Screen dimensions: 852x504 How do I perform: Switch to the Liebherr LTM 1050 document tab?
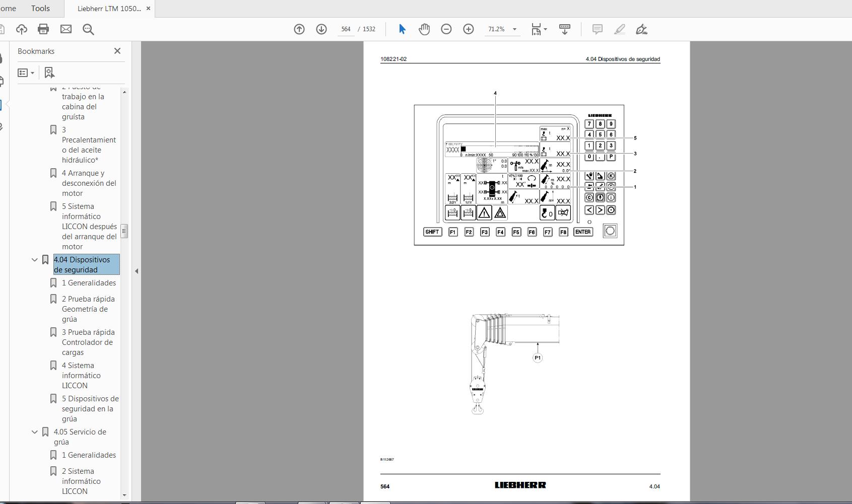click(x=109, y=9)
